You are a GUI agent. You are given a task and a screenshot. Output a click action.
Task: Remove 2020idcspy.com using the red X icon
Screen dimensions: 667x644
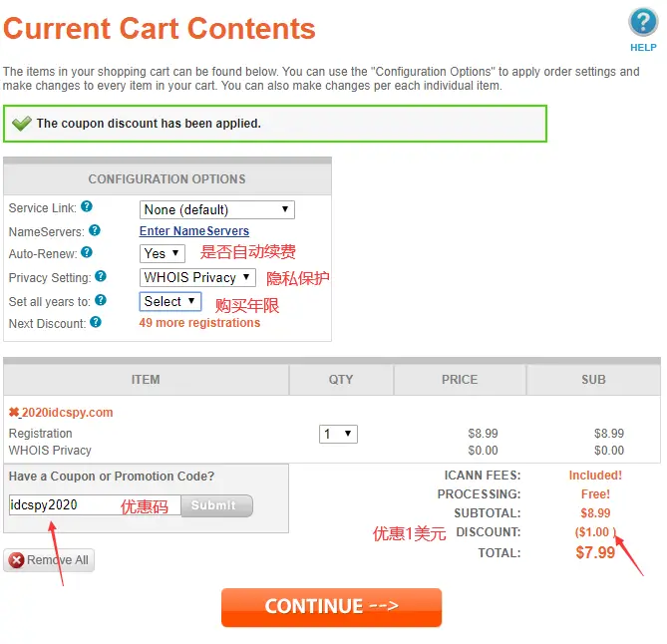[14, 412]
